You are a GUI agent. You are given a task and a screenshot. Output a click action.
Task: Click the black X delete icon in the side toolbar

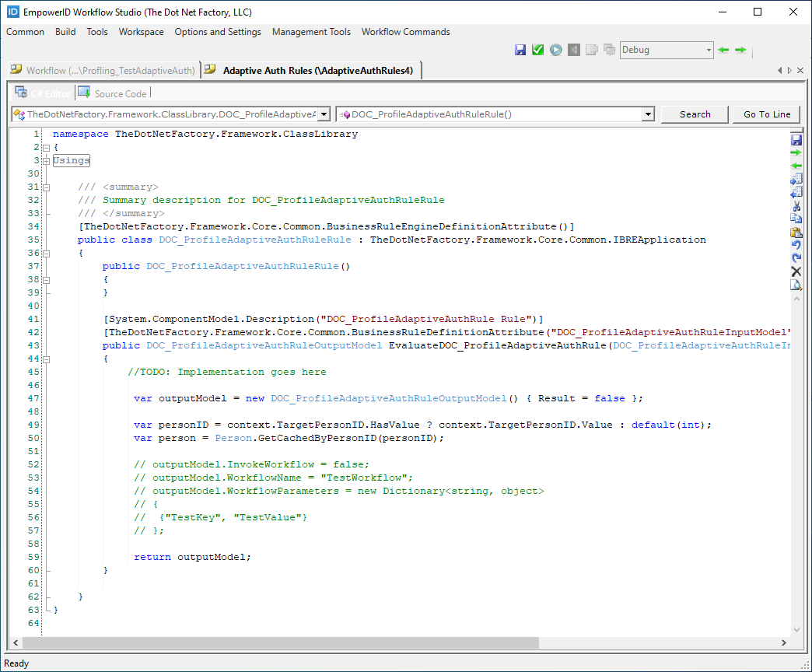[x=796, y=271]
